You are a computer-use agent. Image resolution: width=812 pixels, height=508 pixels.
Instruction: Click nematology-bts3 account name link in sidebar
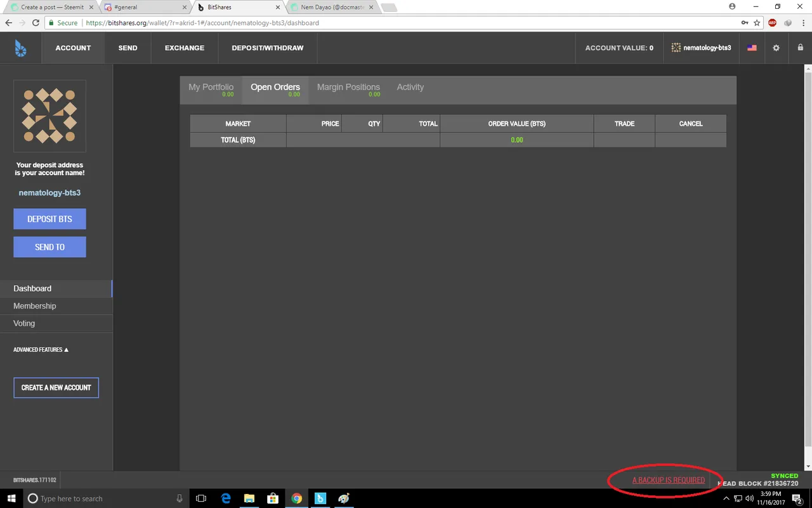pos(49,192)
